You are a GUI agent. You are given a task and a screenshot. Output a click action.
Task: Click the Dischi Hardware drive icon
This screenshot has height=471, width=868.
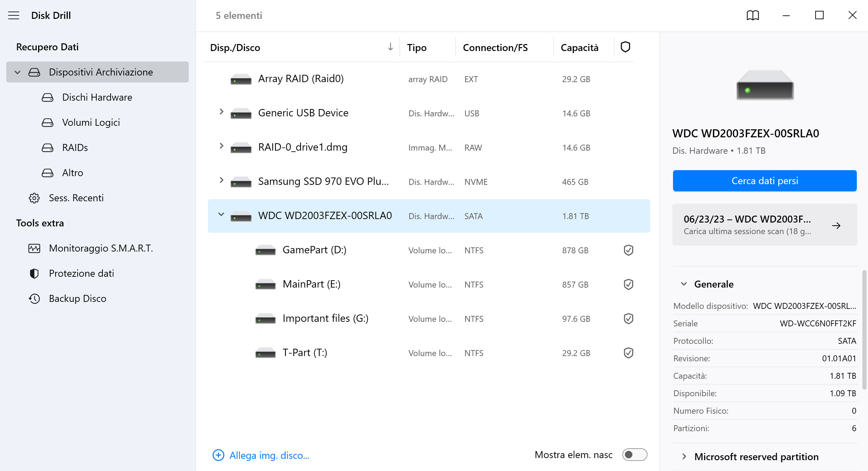click(x=48, y=97)
